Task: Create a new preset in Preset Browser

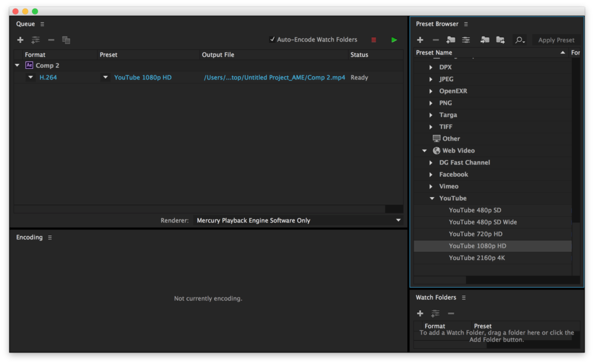Action: click(x=420, y=40)
